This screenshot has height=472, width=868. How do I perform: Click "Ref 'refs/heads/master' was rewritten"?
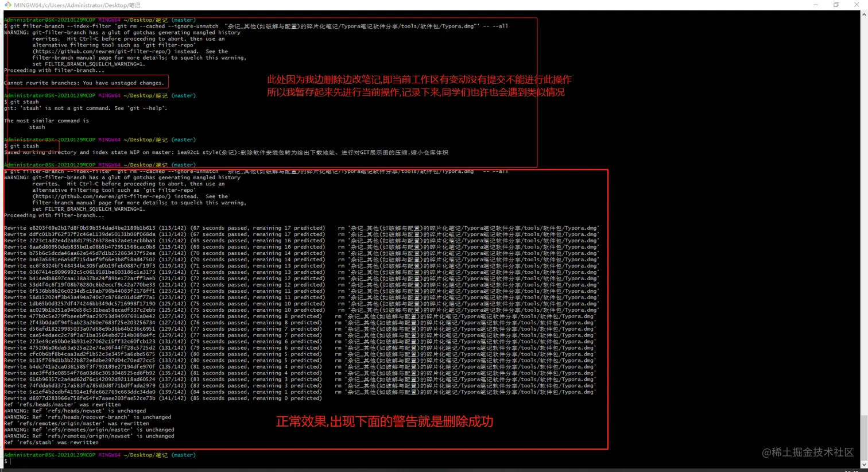63,405
